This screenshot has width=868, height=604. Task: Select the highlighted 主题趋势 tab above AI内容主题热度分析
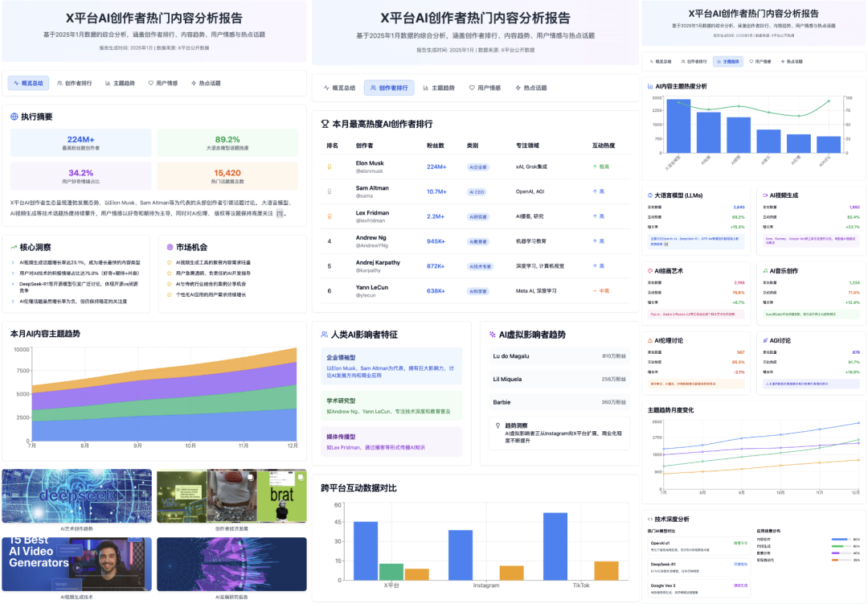728,61
